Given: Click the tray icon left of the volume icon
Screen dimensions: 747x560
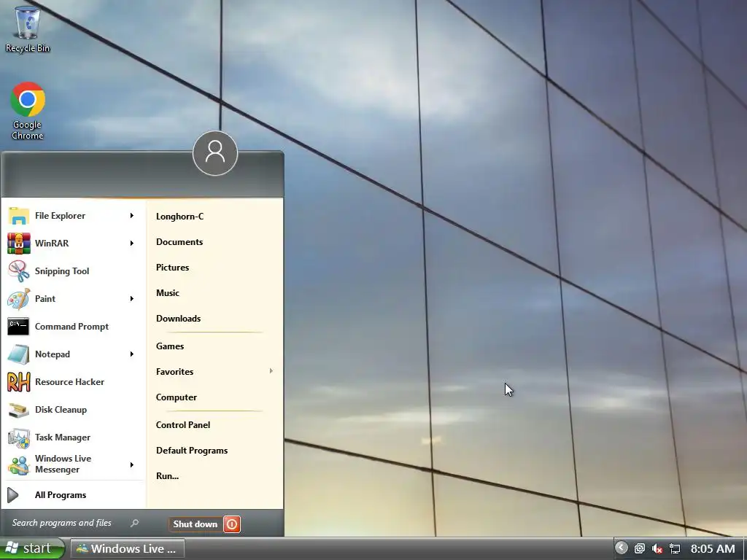Looking at the screenshot, I should (x=640, y=548).
